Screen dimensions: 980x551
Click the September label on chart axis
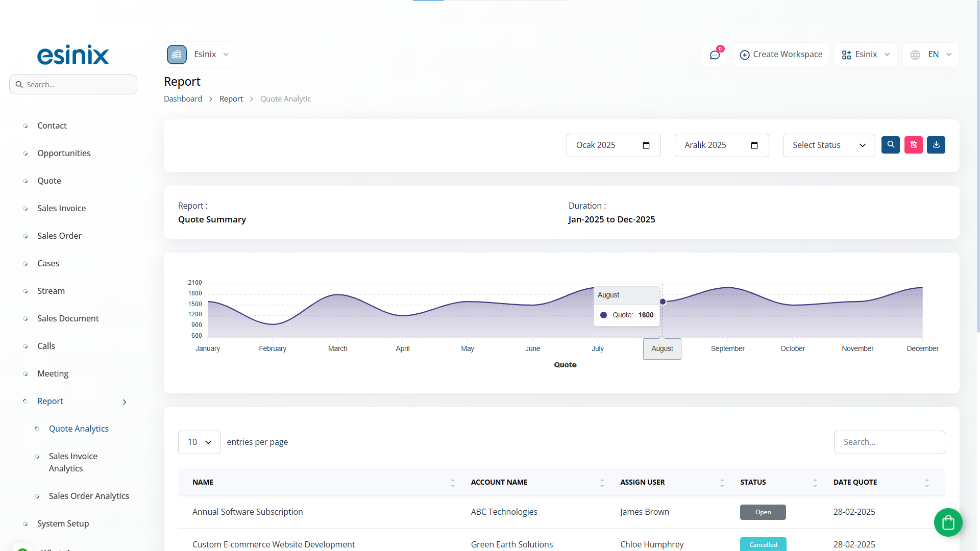click(x=727, y=348)
